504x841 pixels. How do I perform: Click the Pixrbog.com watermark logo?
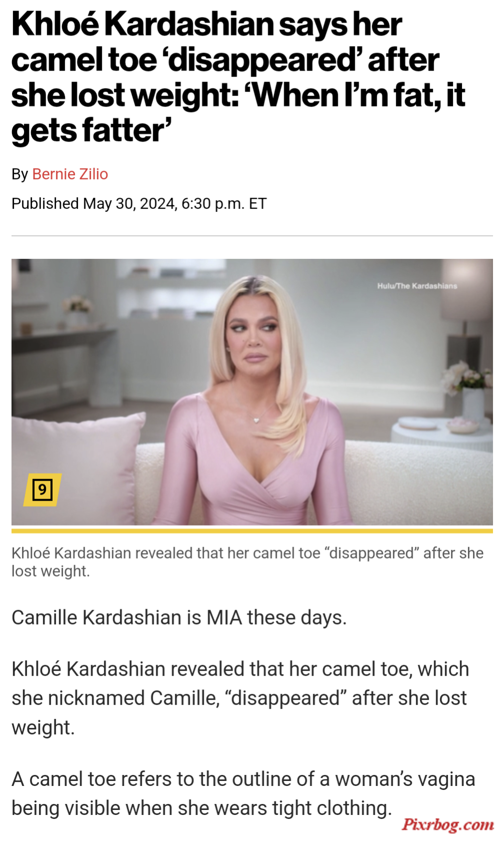(x=448, y=824)
